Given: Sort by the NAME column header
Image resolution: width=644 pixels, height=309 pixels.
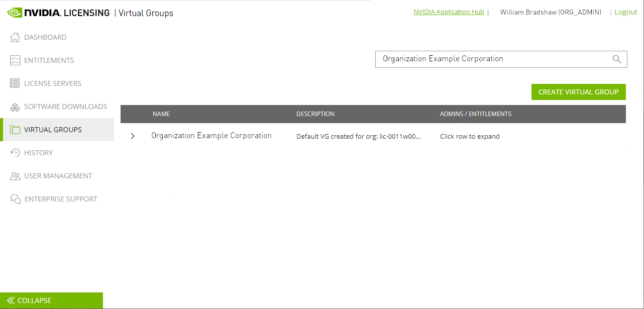Looking at the screenshot, I should coord(161,114).
